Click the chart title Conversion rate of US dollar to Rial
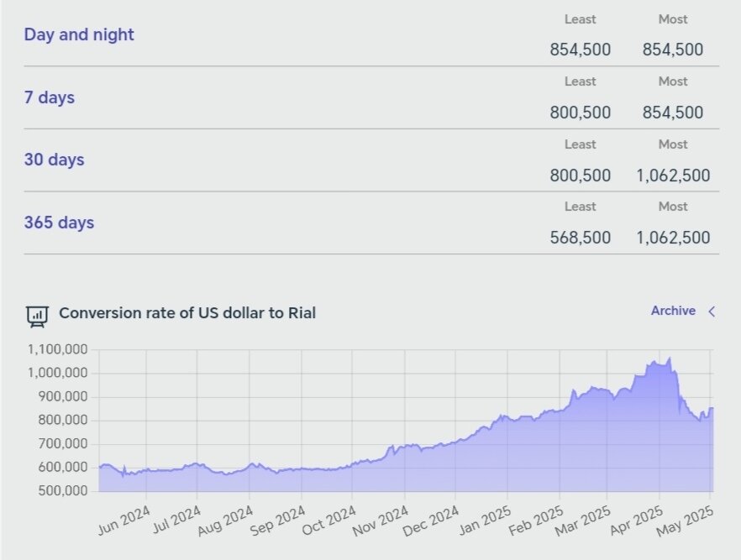This screenshot has height=560, width=741. 187,313
